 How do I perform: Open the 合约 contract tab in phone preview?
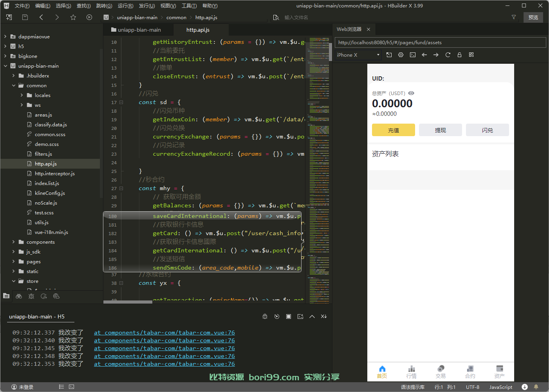(x=470, y=372)
